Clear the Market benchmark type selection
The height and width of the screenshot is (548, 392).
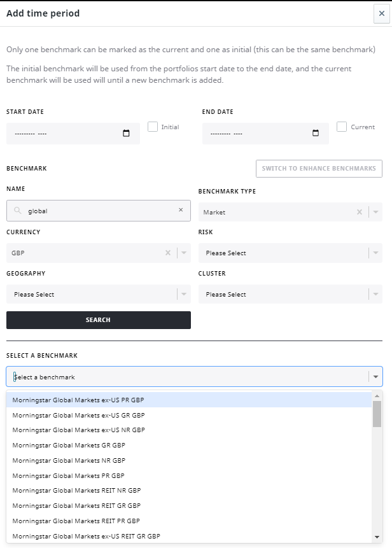(x=359, y=212)
